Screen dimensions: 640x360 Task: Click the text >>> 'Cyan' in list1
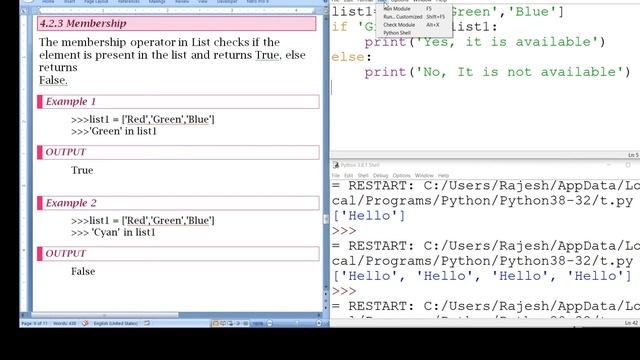click(113, 233)
